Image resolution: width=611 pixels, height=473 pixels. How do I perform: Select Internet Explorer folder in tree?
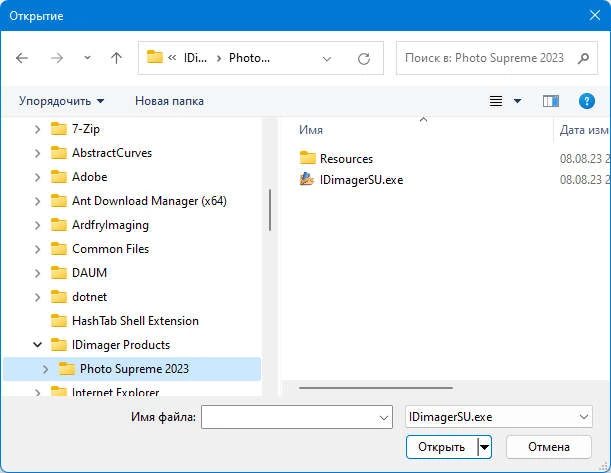click(x=115, y=391)
